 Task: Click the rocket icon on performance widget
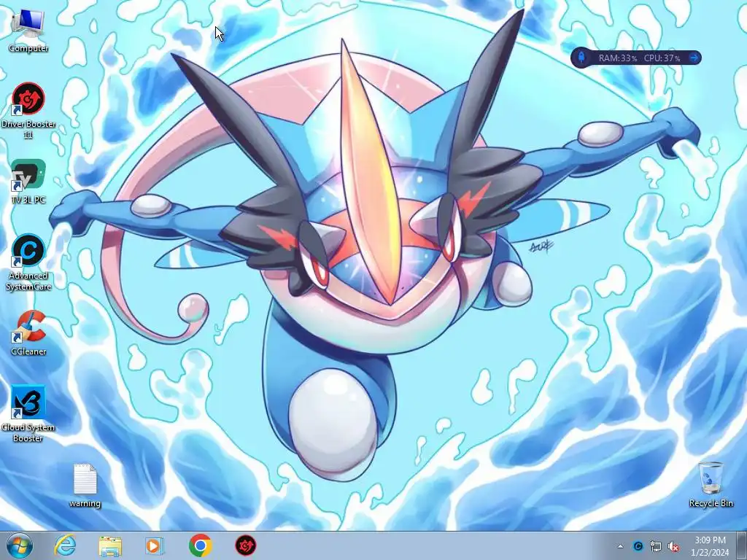[581, 58]
